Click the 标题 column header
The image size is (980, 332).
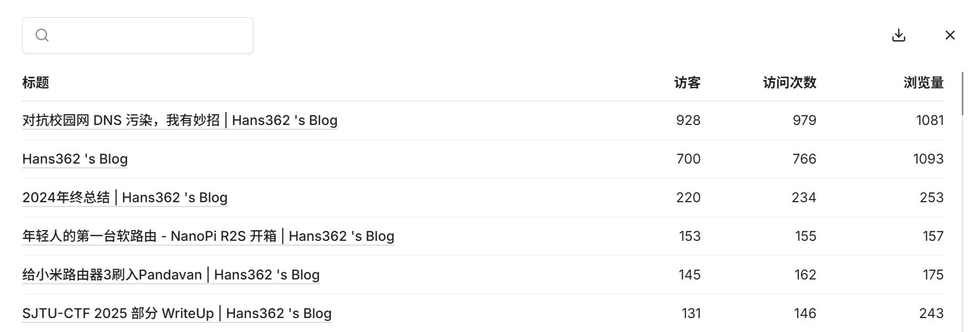36,83
